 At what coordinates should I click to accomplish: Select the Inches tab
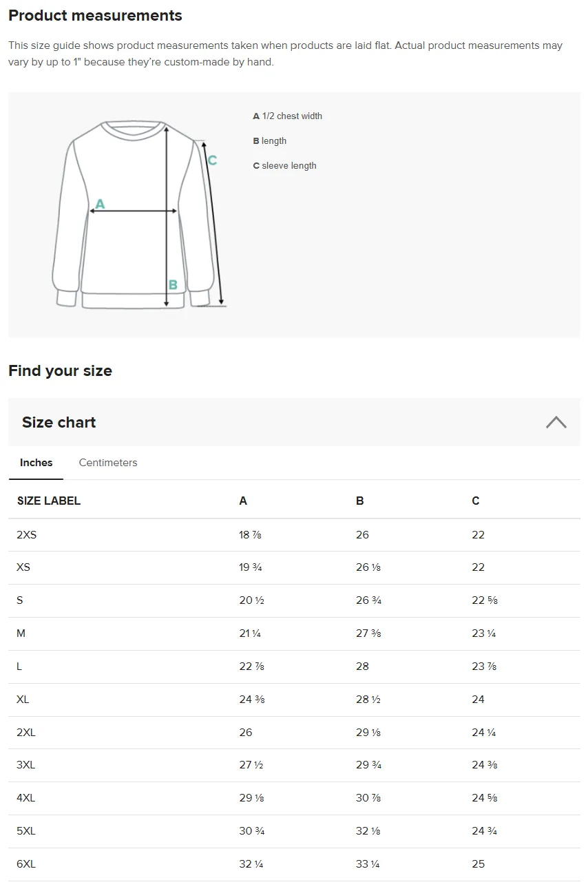(x=36, y=463)
